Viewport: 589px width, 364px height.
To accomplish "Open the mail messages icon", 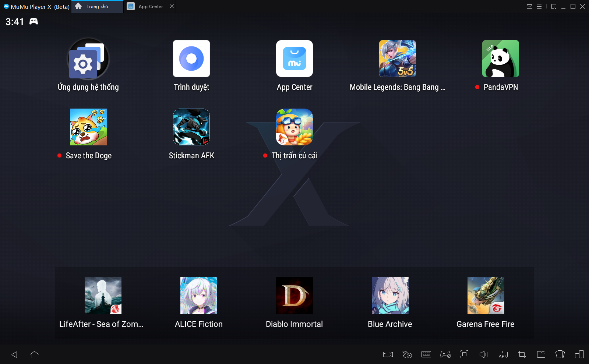I will (529, 7).
